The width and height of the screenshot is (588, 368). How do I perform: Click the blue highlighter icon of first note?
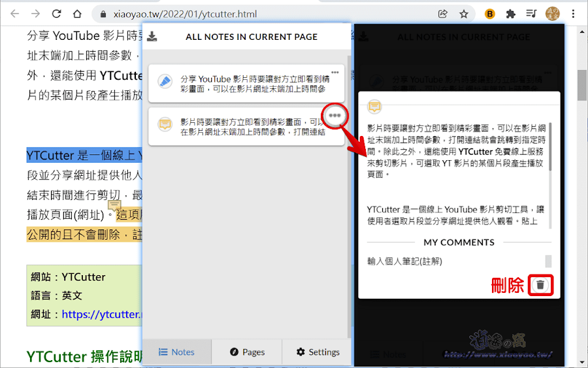click(x=165, y=81)
